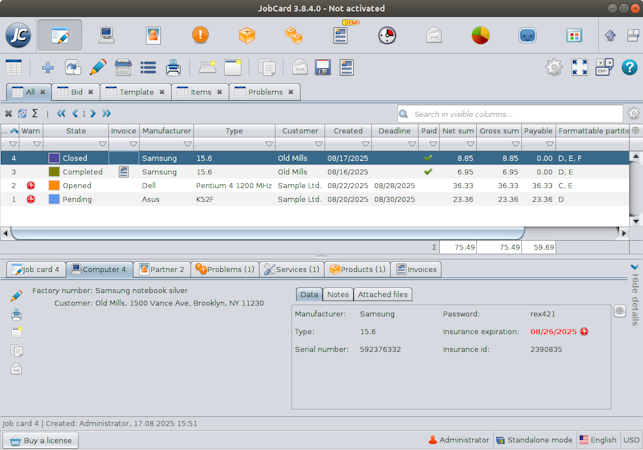Viewport: 643px width, 450px height.
Task: Open Type column filter dropdown
Action: (269, 144)
